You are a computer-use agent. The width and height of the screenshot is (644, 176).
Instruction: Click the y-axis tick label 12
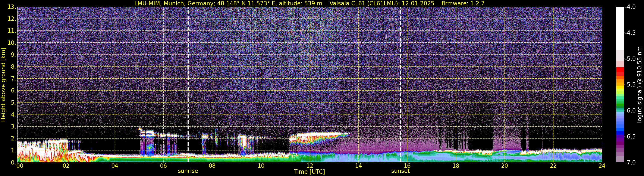coord(12,19)
